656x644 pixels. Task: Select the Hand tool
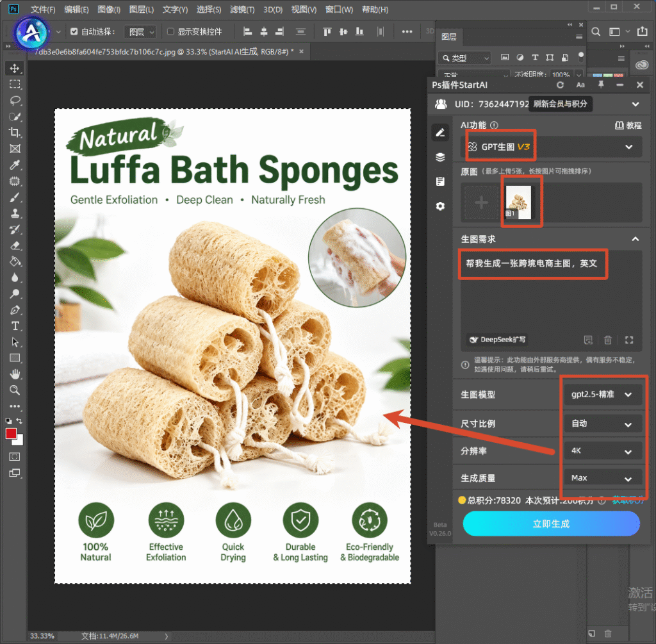pyautogui.click(x=15, y=374)
